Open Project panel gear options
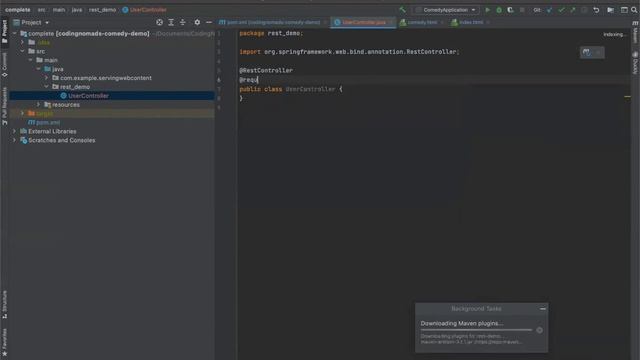This screenshot has width=640, height=360. click(x=197, y=22)
